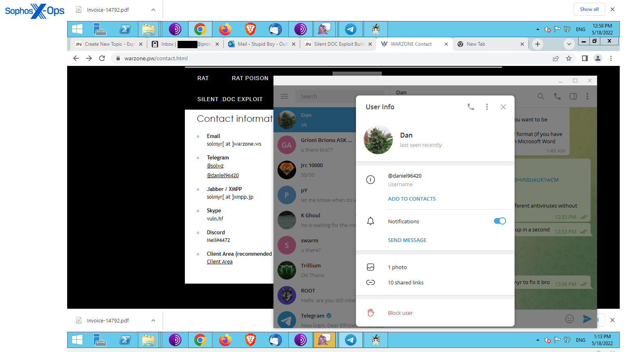
Task: Open Firefox from bottom taskbar
Action: [x=225, y=340]
